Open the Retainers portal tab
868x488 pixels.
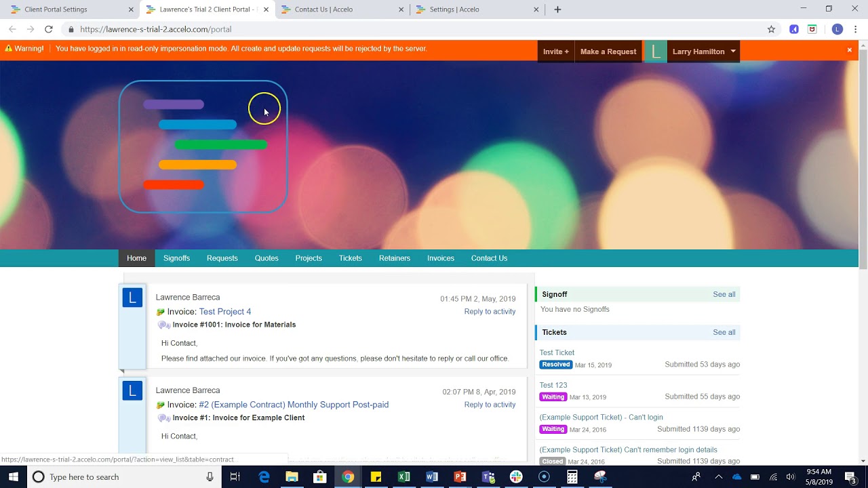coord(395,258)
